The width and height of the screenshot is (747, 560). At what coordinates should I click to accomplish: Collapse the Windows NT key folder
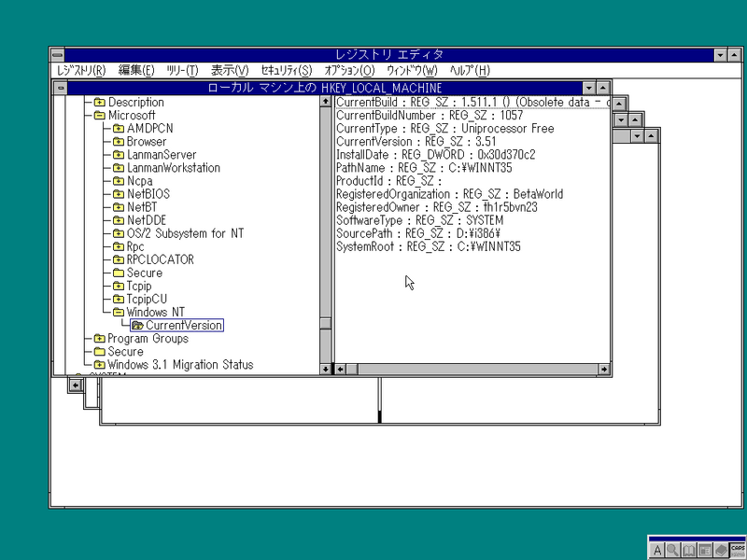coord(119,313)
